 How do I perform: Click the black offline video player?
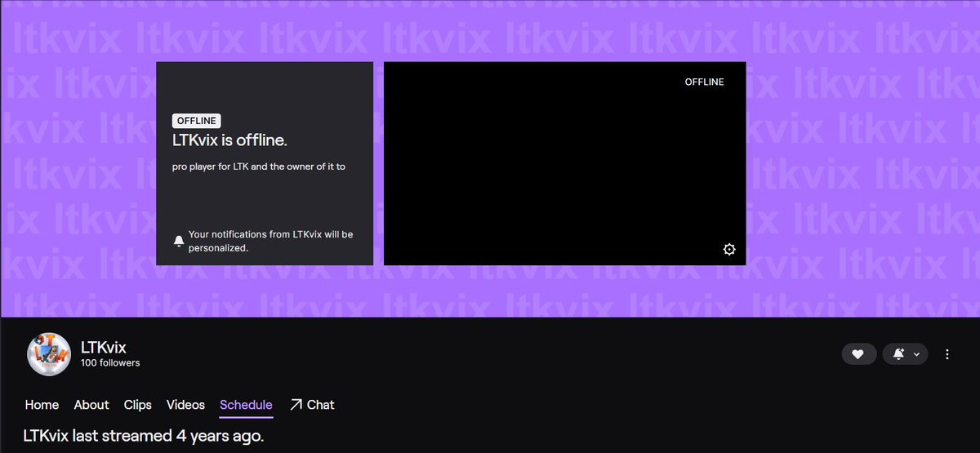click(x=564, y=163)
